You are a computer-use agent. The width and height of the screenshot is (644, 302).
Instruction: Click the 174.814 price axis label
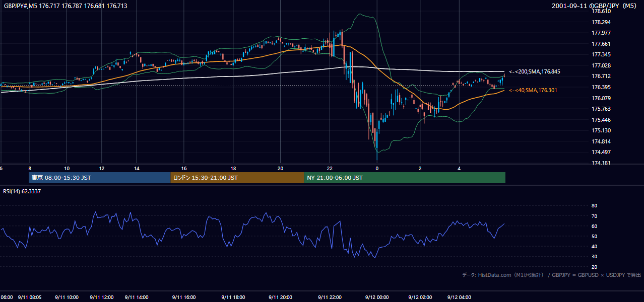pyautogui.click(x=601, y=141)
